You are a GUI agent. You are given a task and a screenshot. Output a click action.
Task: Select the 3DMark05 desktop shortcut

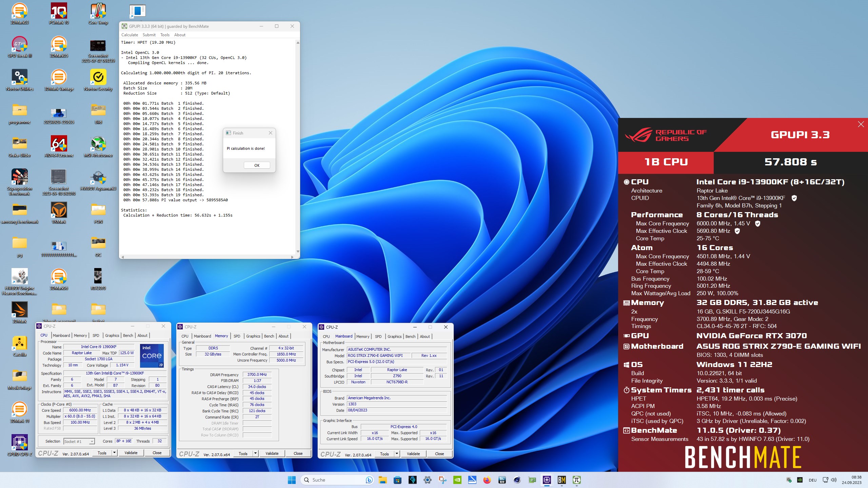59,47
